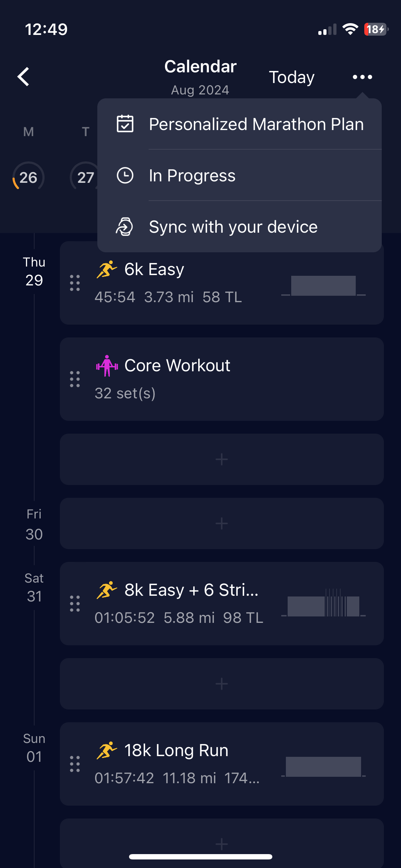This screenshot has height=868, width=401.
Task: Add a workout on Friday 30
Action: coord(222,523)
